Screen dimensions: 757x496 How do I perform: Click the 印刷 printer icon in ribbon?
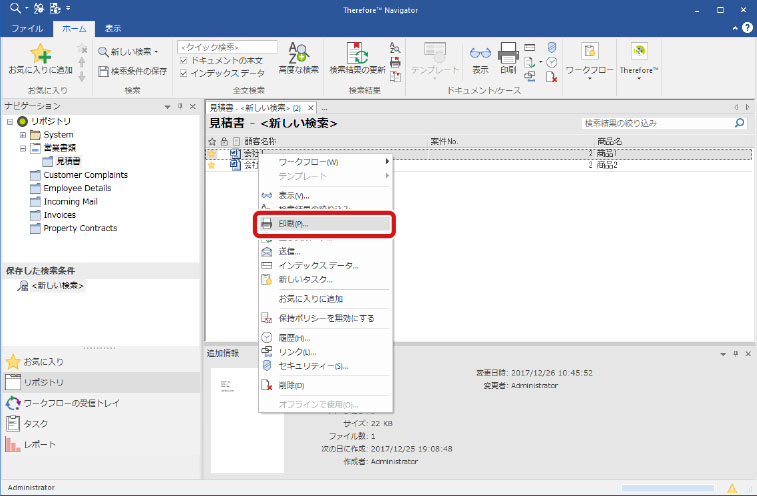508,53
